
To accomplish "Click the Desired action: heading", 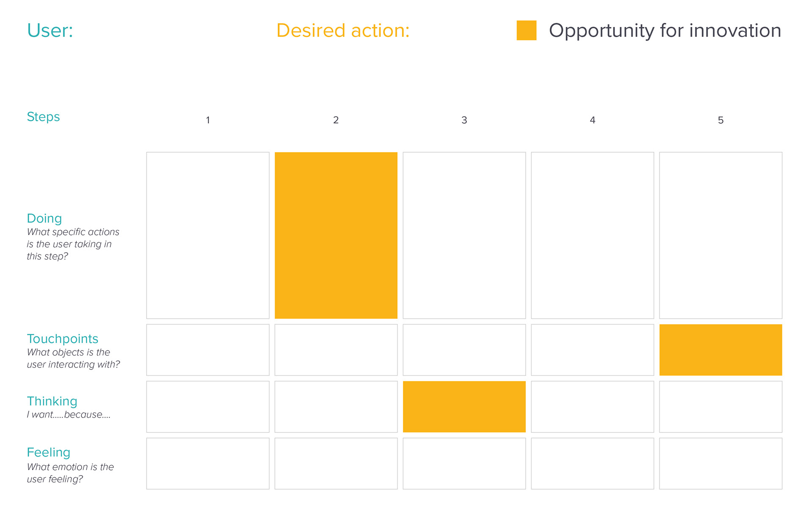I will tap(343, 30).
